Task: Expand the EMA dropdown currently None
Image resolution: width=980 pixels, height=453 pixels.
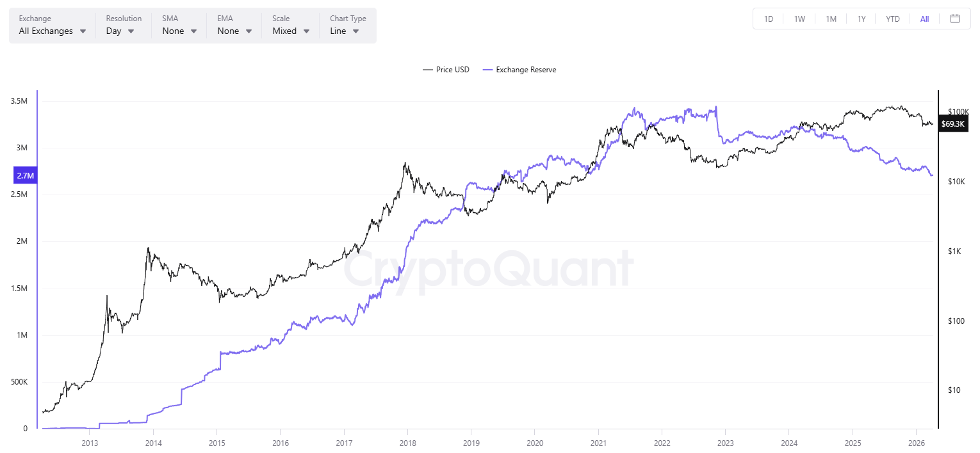Action: pyautogui.click(x=233, y=31)
